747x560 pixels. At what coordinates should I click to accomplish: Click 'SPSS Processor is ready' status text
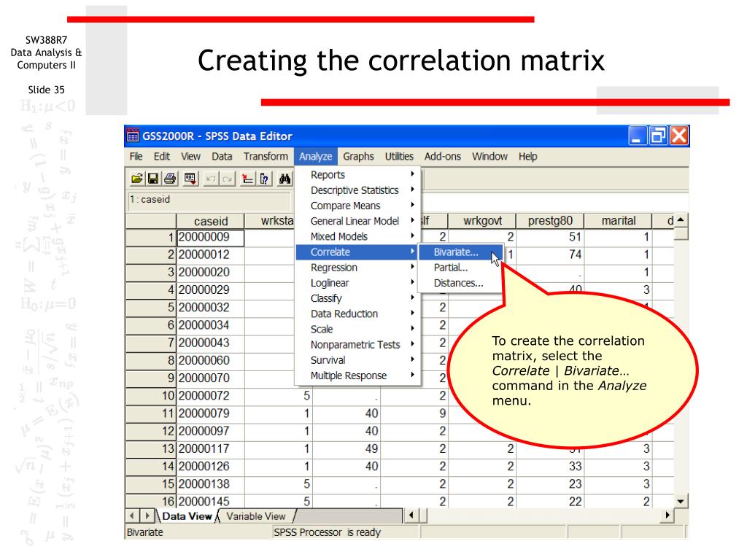(x=328, y=532)
